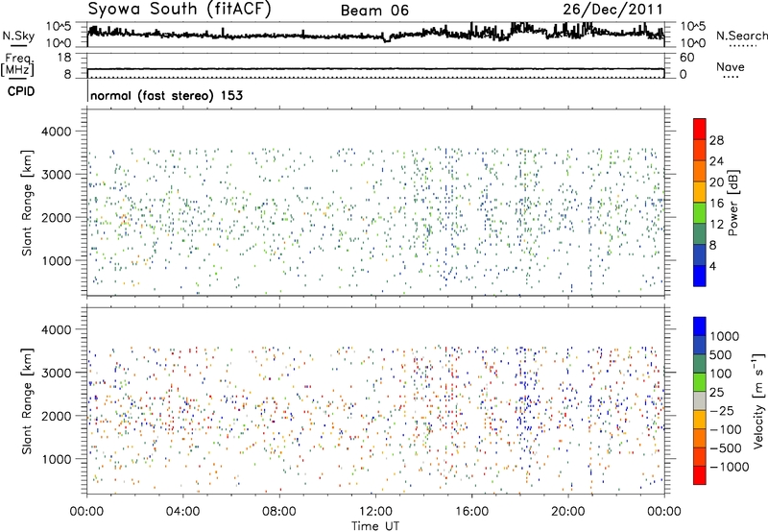Screen dimensions: 768x532
Task: Click the "Nave" legend label
Action: [x=730, y=67]
